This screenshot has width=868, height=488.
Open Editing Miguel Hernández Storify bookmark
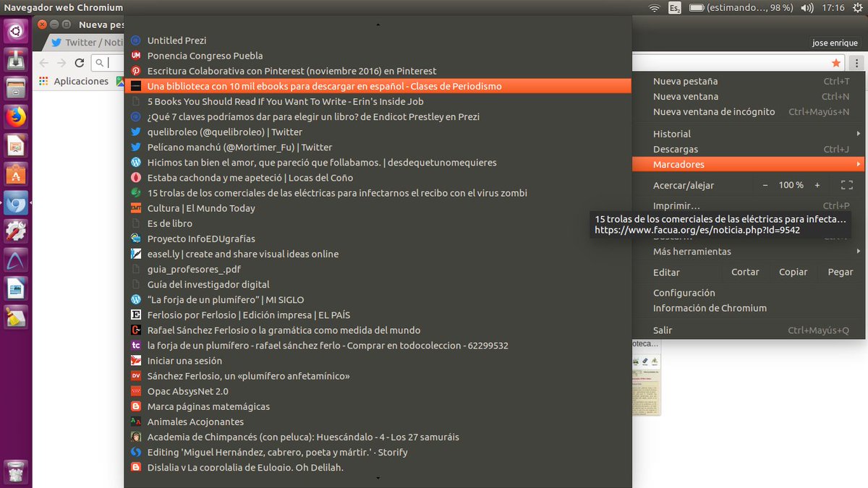pyautogui.click(x=378, y=452)
